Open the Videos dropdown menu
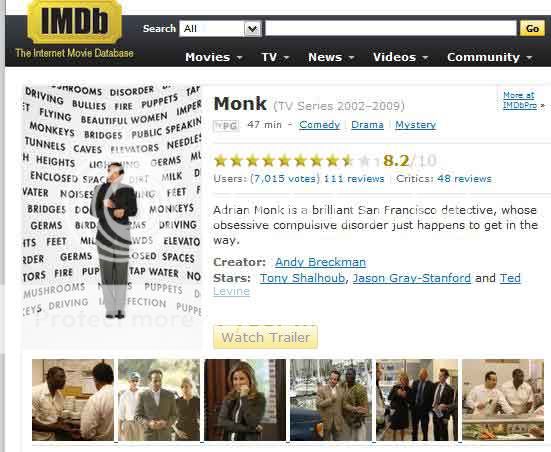This screenshot has width=551, height=452. [401, 57]
